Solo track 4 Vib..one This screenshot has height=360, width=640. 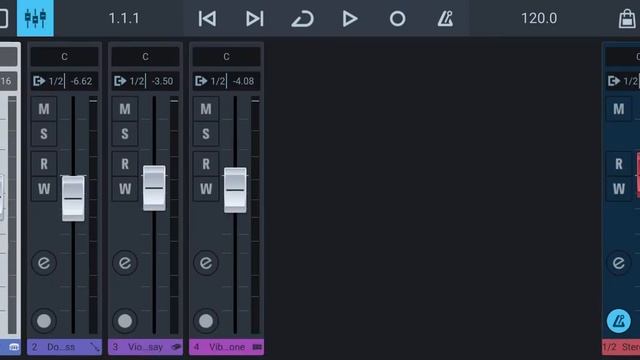coord(206,134)
